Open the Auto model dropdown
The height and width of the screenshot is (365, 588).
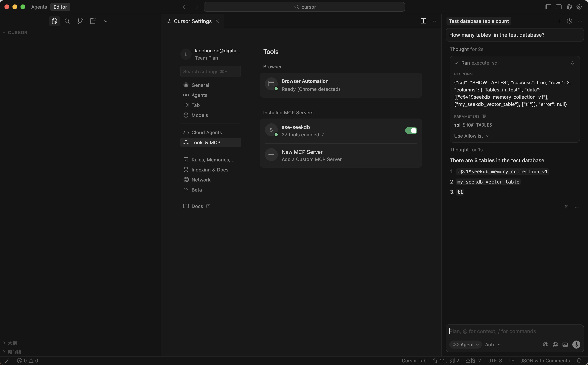493,345
